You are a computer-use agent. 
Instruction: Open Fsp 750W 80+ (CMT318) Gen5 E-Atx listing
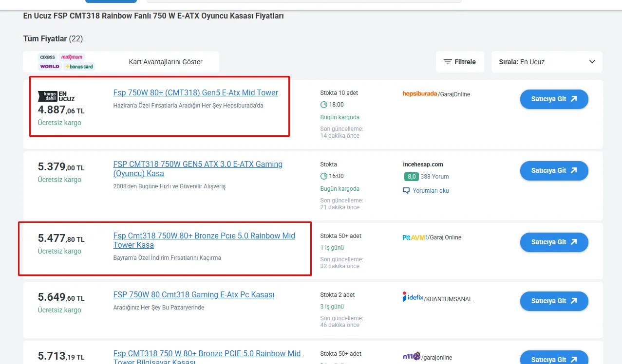coord(196,92)
